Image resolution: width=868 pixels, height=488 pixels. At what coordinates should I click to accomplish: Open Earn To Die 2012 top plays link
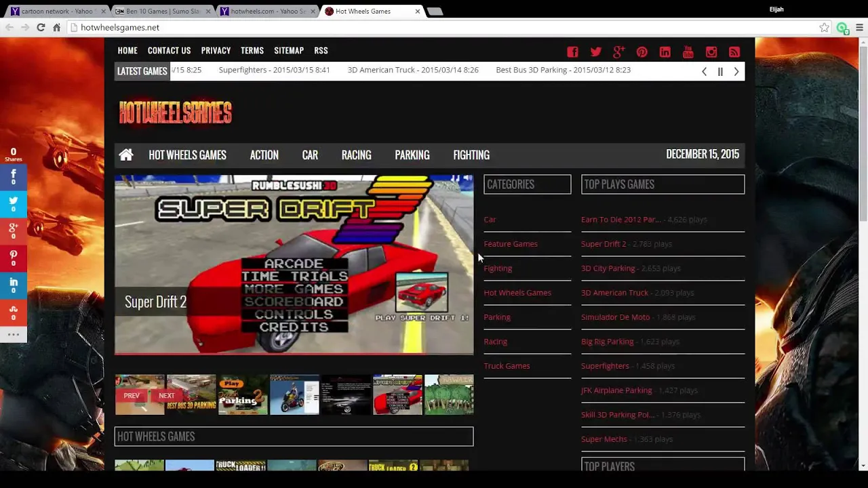tap(620, 220)
